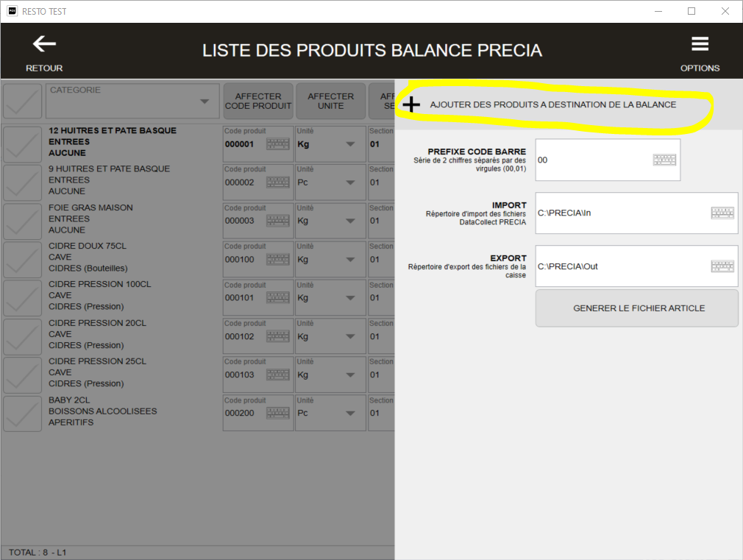Open Unité dropdown for 9 HUITRES row

[x=330, y=182]
